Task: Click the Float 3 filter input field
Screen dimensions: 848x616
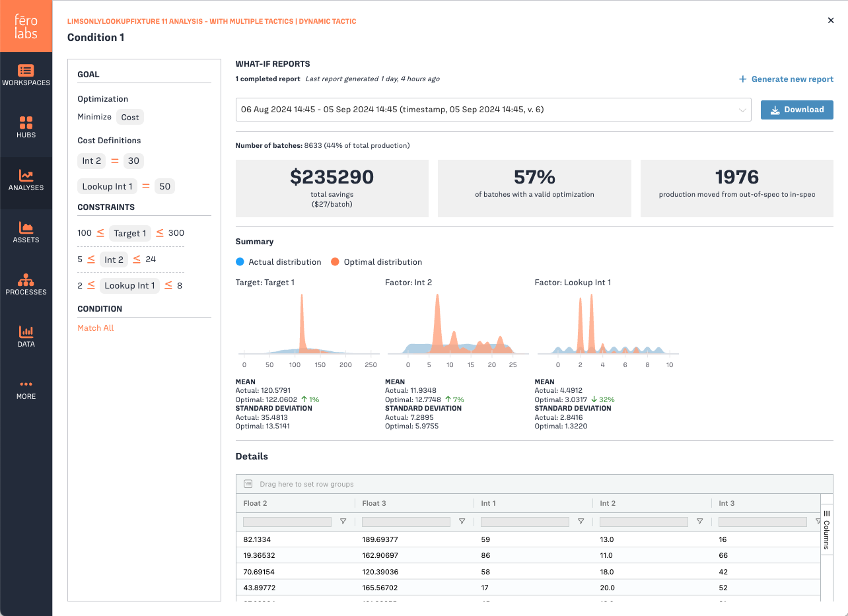Action: pos(406,522)
